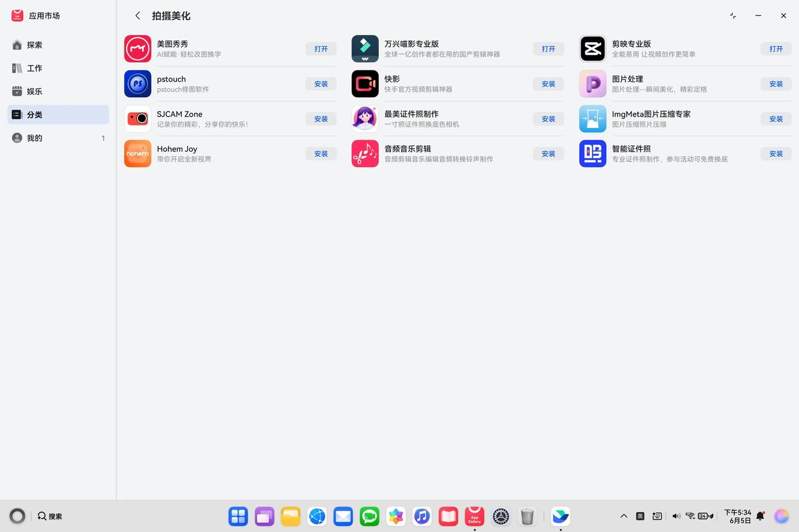Install pstouch

[321, 84]
